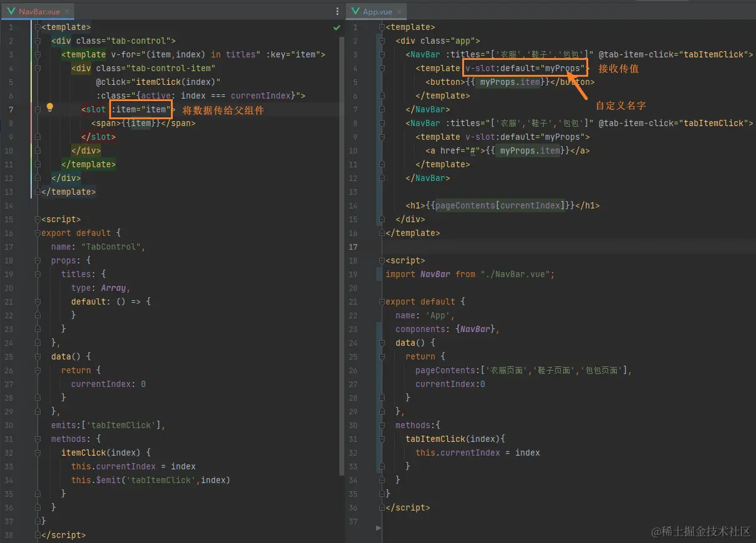Click line number 17 in App.vue gutter
756x543 pixels.
coord(353,247)
